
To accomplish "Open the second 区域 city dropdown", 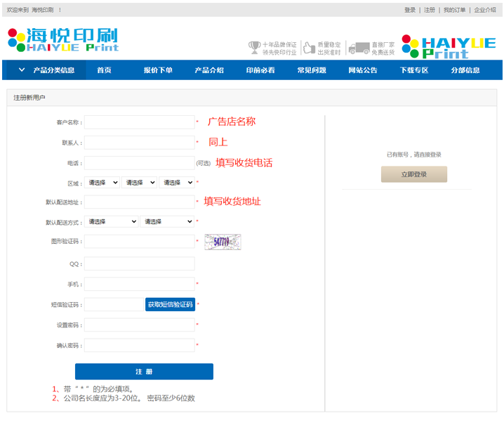I will click(x=140, y=183).
